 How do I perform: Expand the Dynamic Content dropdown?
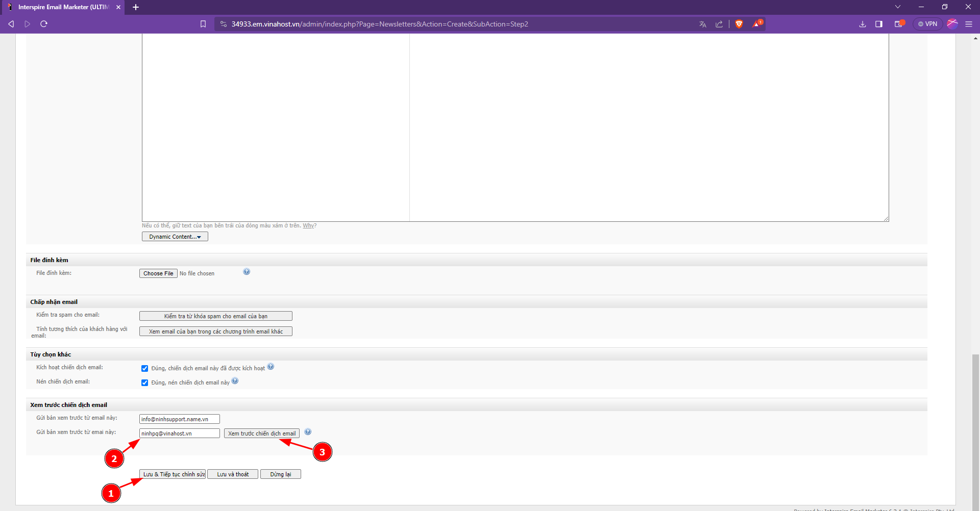click(175, 237)
